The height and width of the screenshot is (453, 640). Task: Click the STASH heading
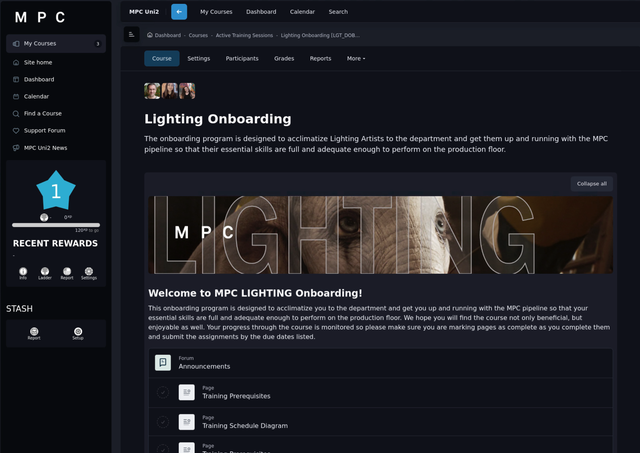19,309
